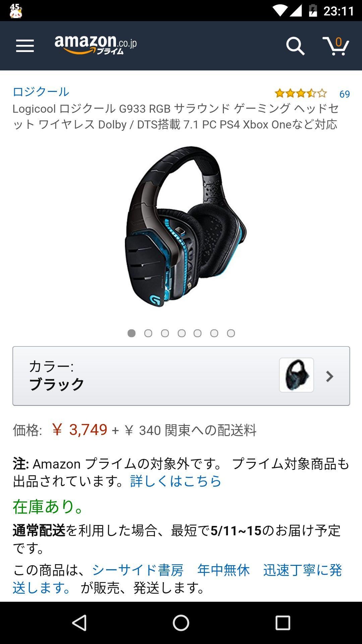The height and width of the screenshot is (644, 362).
Task: Select the fourth image pagination dot
Action: 181,333
